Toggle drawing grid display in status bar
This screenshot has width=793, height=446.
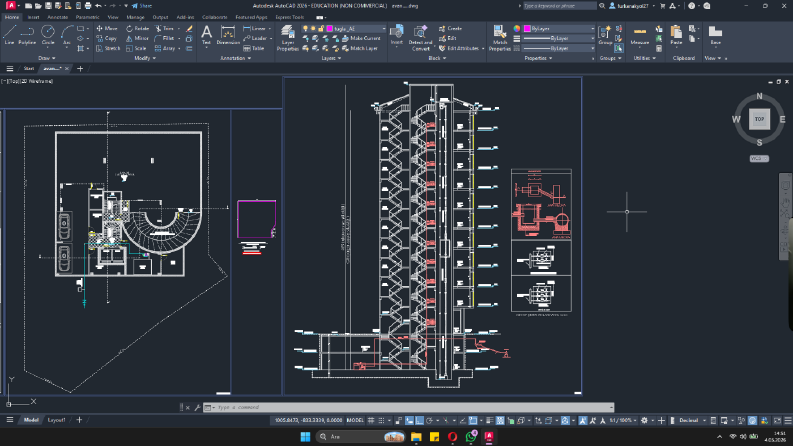click(x=371, y=420)
